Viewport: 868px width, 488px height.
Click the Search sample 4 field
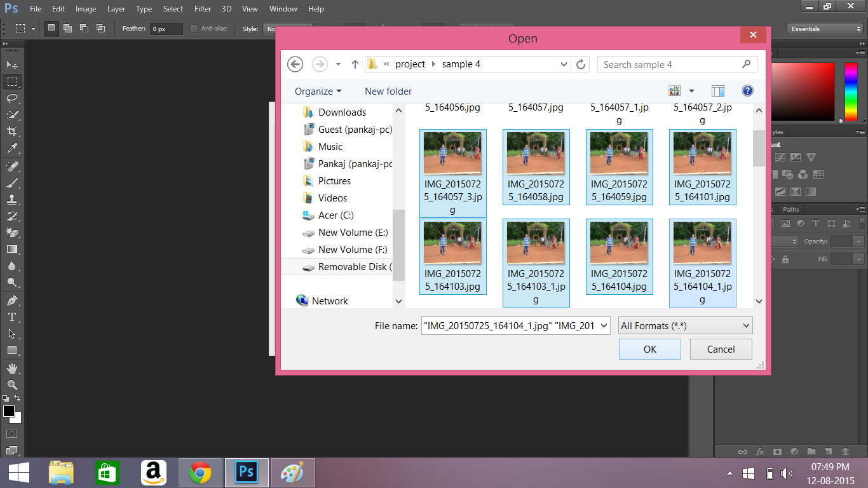tap(677, 64)
